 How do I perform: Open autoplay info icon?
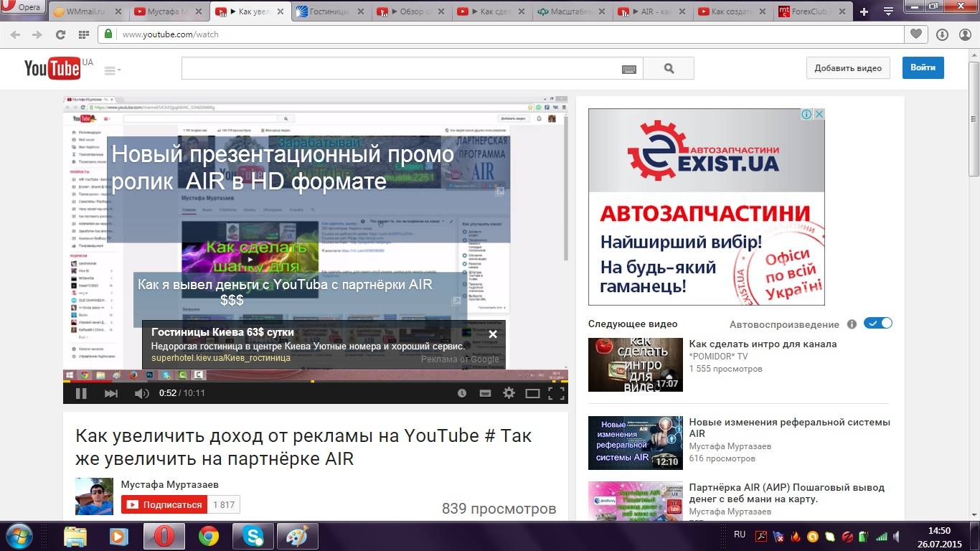[x=852, y=324]
